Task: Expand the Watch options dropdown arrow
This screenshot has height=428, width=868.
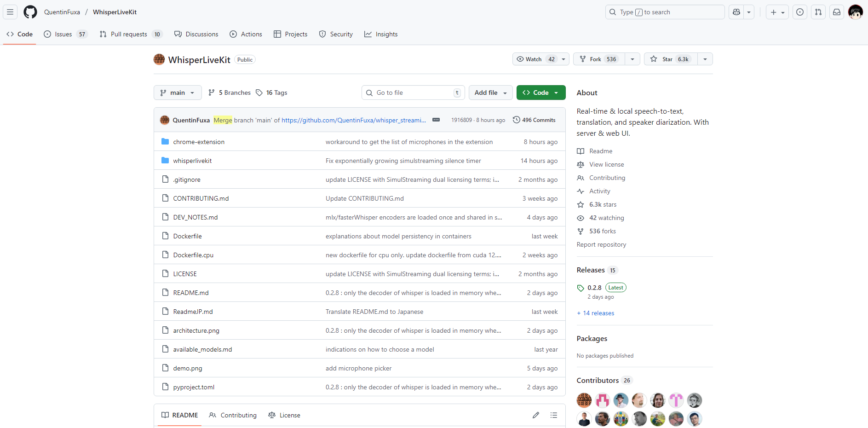Action: pyautogui.click(x=563, y=59)
